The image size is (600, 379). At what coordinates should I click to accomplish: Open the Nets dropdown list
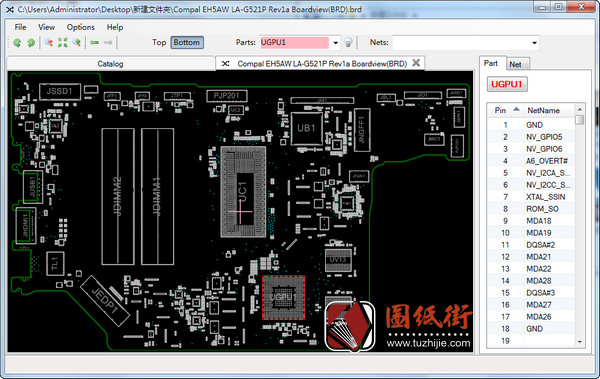point(534,43)
